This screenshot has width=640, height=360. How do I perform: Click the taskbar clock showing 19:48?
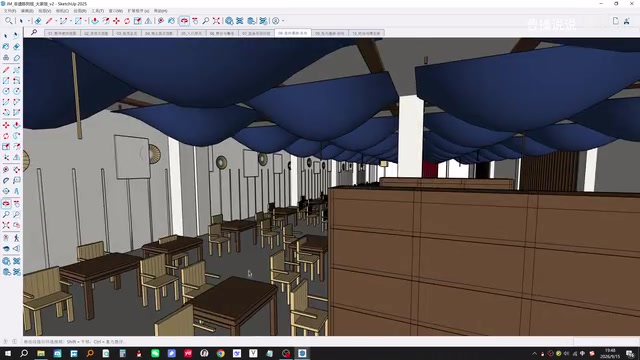tap(610, 353)
